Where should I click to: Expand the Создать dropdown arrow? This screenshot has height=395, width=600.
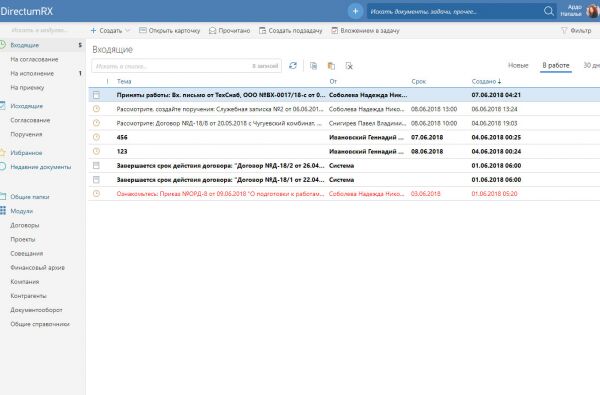point(127,30)
